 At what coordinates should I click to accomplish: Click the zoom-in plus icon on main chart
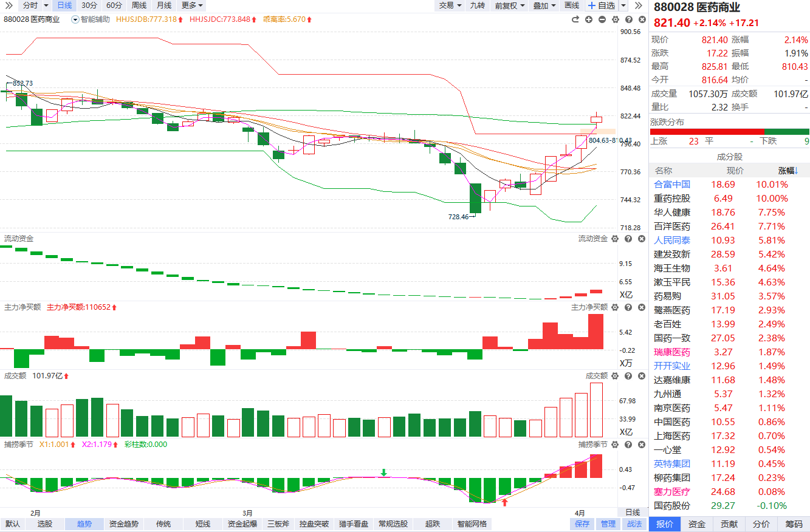[589, 19]
